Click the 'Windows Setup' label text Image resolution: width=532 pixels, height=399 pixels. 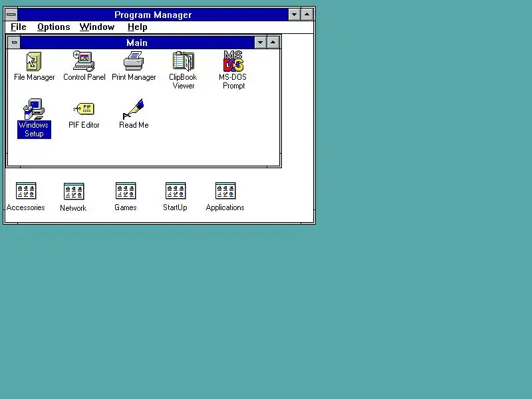[x=34, y=129]
